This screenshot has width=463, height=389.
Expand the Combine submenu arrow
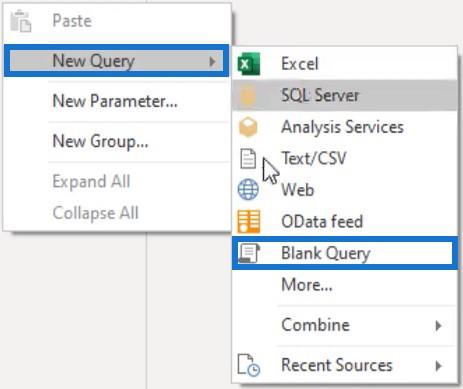(439, 325)
